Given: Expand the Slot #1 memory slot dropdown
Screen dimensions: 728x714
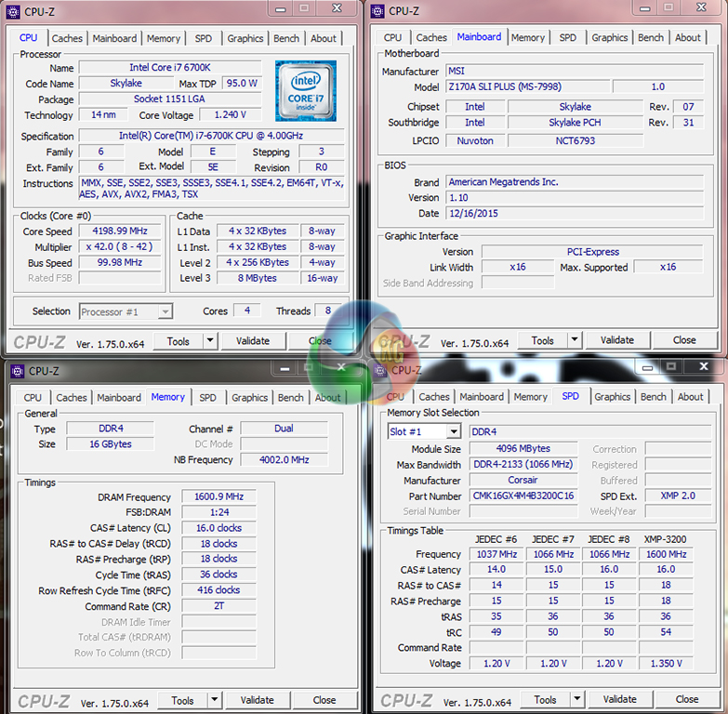Looking at the screenshot, I should 453,431.
